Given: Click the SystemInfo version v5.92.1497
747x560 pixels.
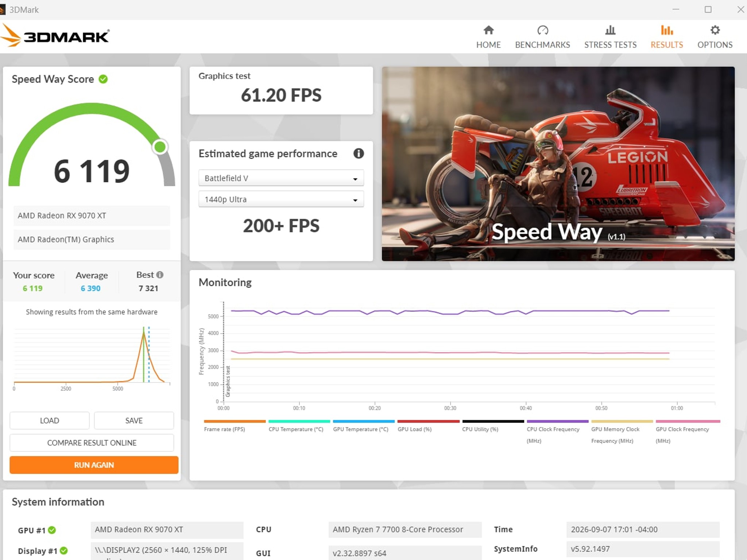Looking at the screenshot, I should click(643, 549).
